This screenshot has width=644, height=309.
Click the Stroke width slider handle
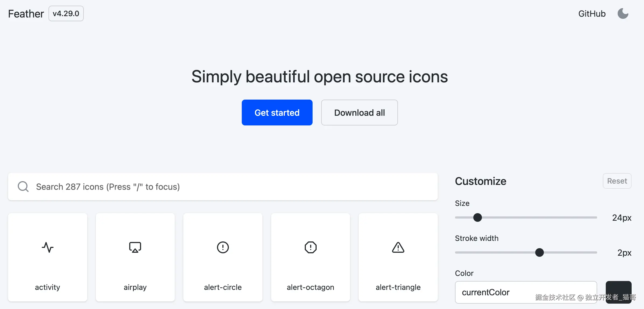click(539, 252)
